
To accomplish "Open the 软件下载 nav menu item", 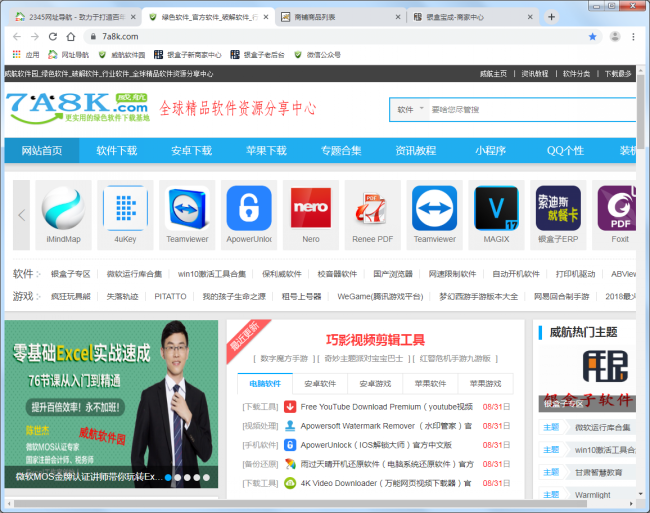I will [x=116, y=150].
